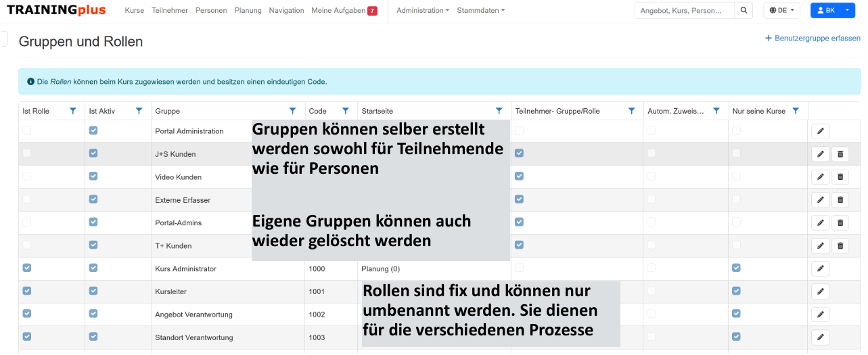Edit the Video Kunden group
Viewport: 868px width, 355px height.
tap(820, 177)
